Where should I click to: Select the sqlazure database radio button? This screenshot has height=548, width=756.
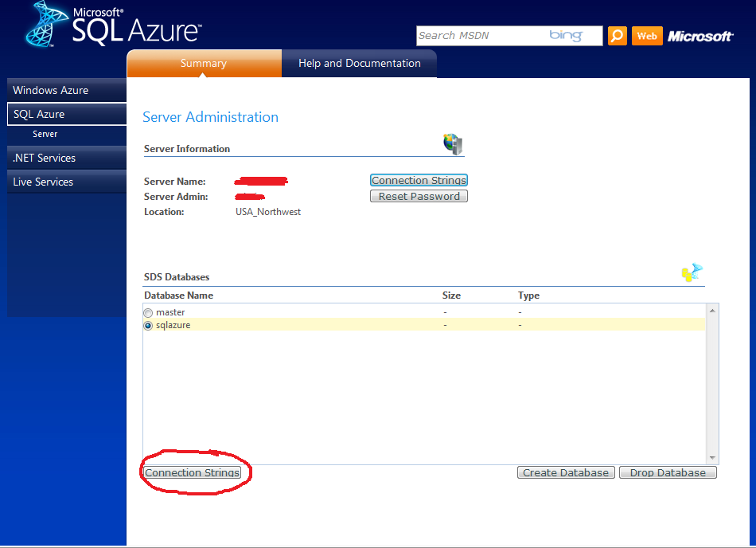(148, 326)
